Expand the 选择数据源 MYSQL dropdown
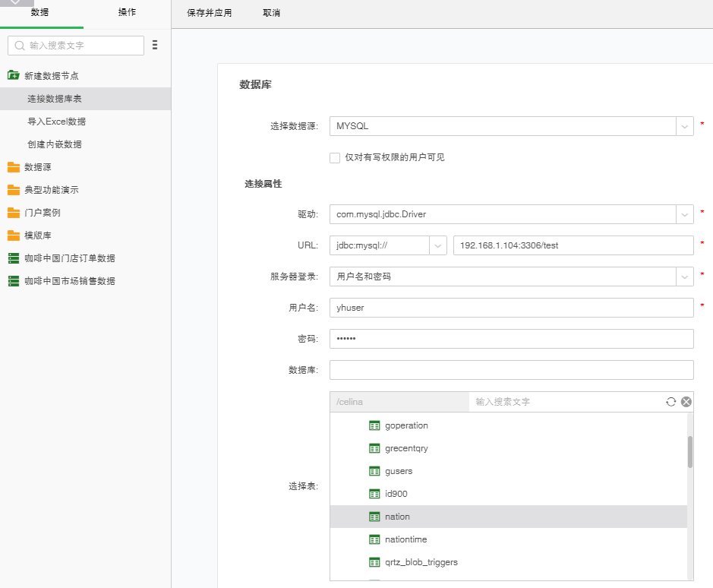 684,126
